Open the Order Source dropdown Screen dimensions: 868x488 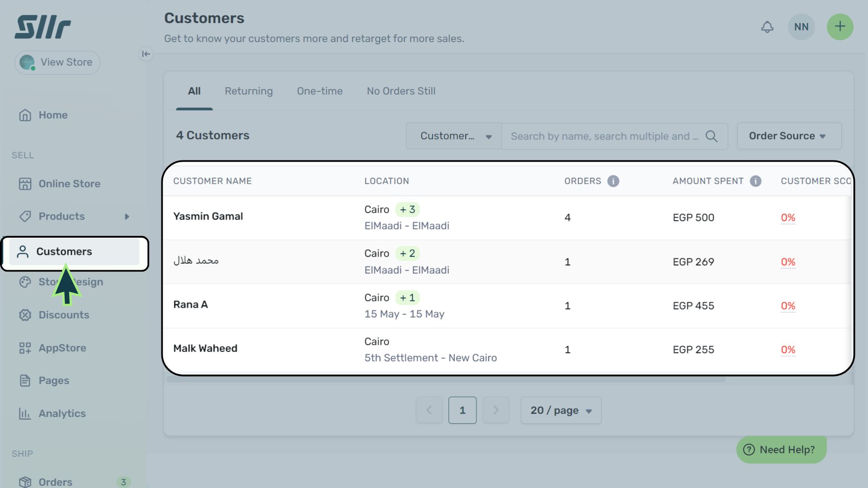pyautogui.click(x=789, y=136)
